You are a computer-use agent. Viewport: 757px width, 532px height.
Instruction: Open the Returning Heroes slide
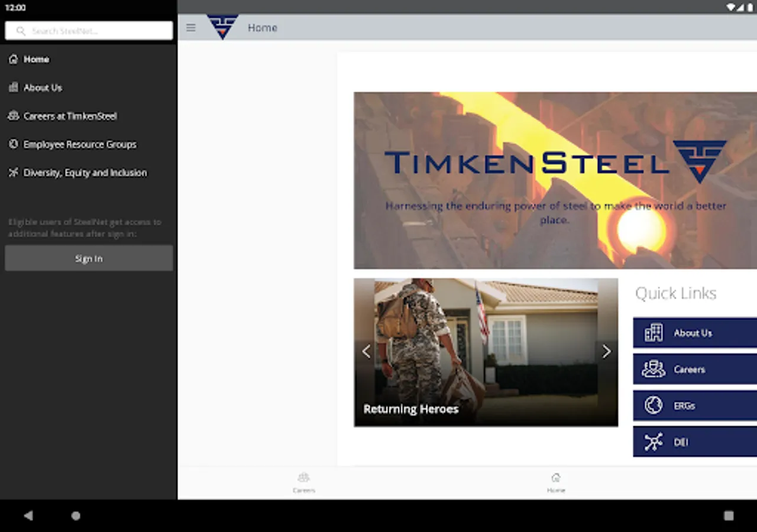pos(486,352)
